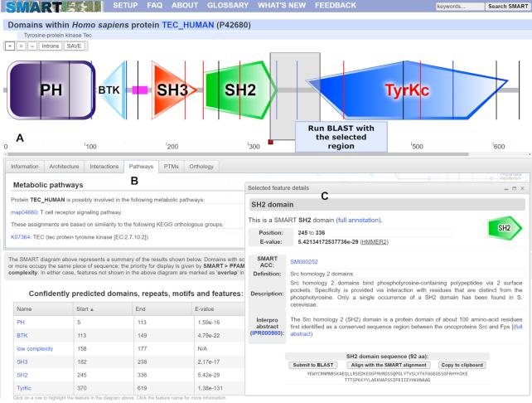Viewport: 532px width, 403px height.
Task: Reset zoom with the equals button
Action: pos(21,46)
